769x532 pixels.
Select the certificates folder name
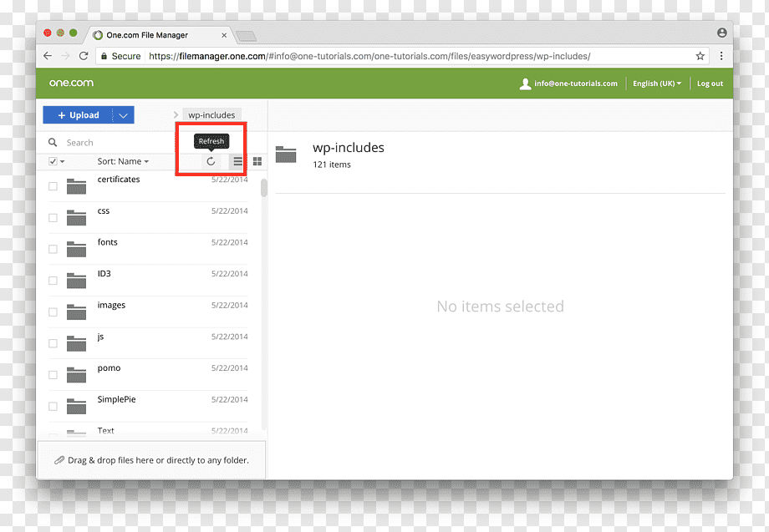119,180
